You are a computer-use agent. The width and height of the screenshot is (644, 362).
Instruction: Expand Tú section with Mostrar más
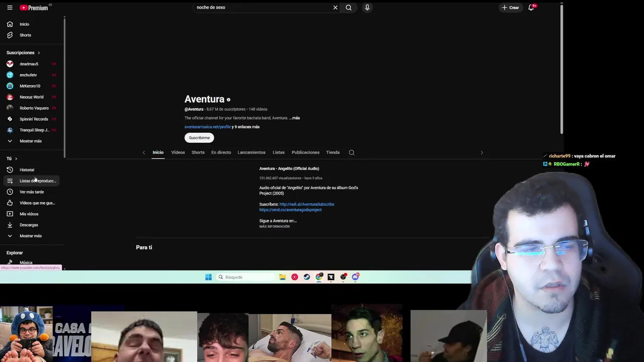(31, 236)
